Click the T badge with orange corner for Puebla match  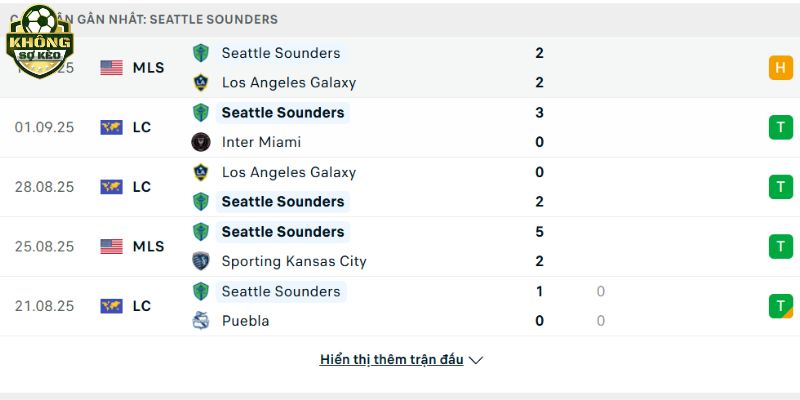point(781,306)
